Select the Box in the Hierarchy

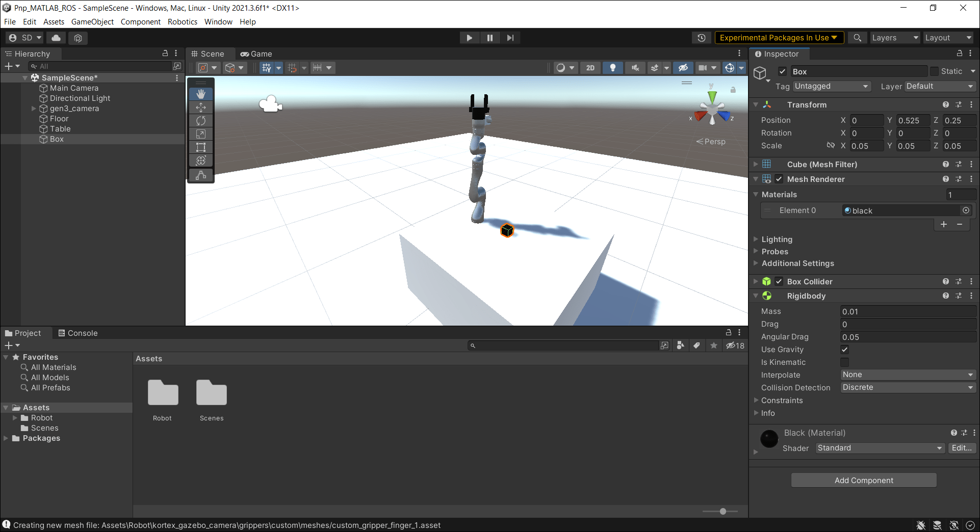(55, 139)
